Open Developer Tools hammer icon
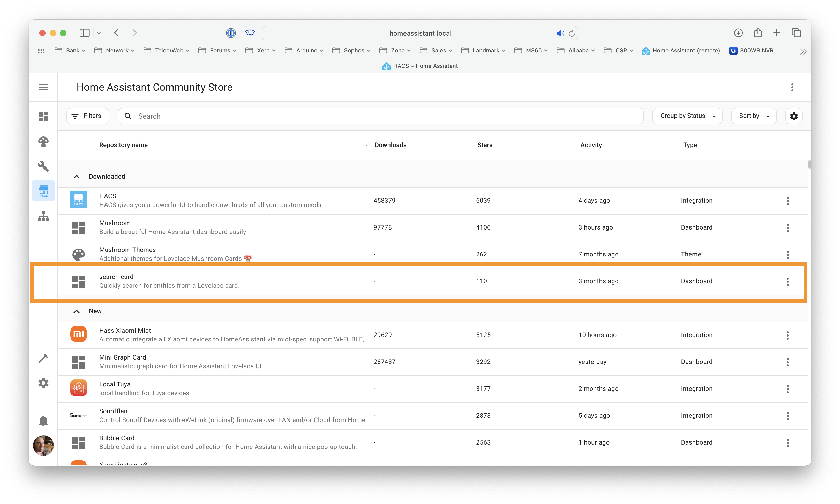The image size is (840, 504). click(x=43, y=358)
